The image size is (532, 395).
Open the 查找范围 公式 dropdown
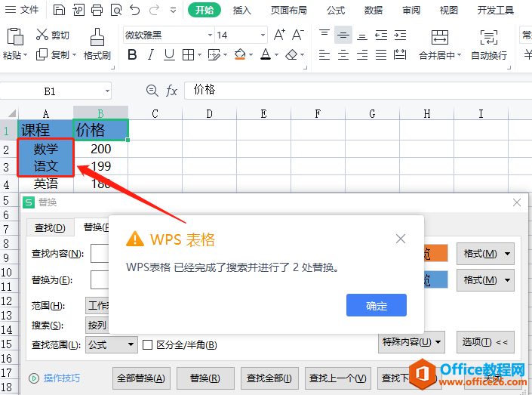coord(112,345)
